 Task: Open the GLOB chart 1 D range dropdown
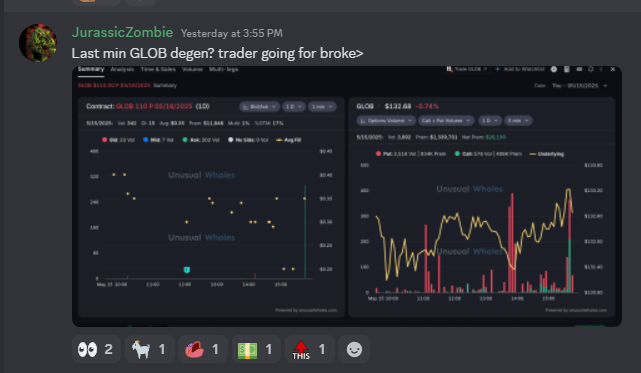489,120
